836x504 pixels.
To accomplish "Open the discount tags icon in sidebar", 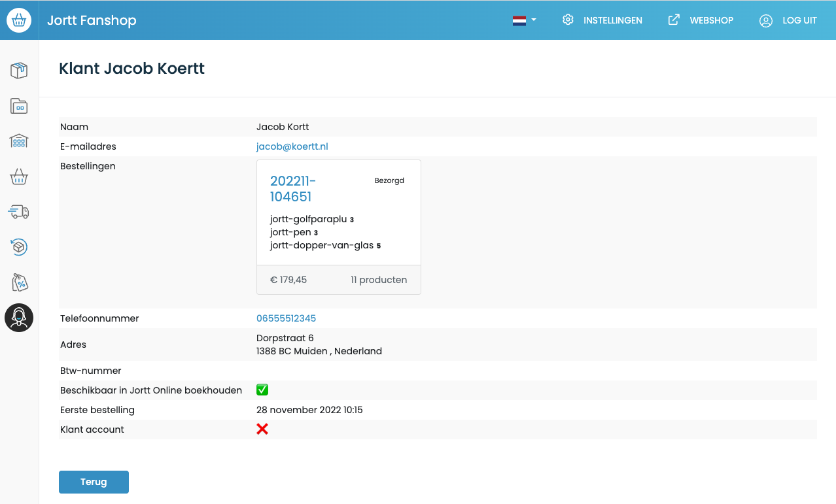I will 19,282.
